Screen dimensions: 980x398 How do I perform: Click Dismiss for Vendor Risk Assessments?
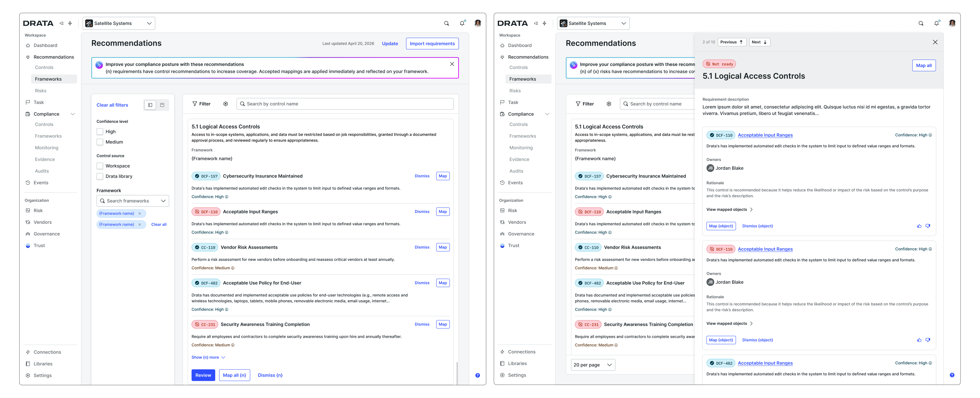422,247
